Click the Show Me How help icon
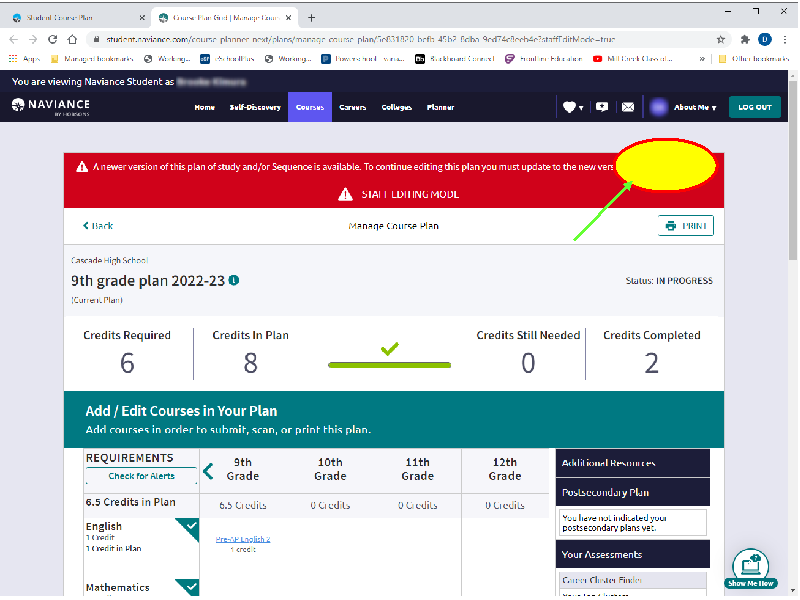Screen dimensions: 800x600 751,568
